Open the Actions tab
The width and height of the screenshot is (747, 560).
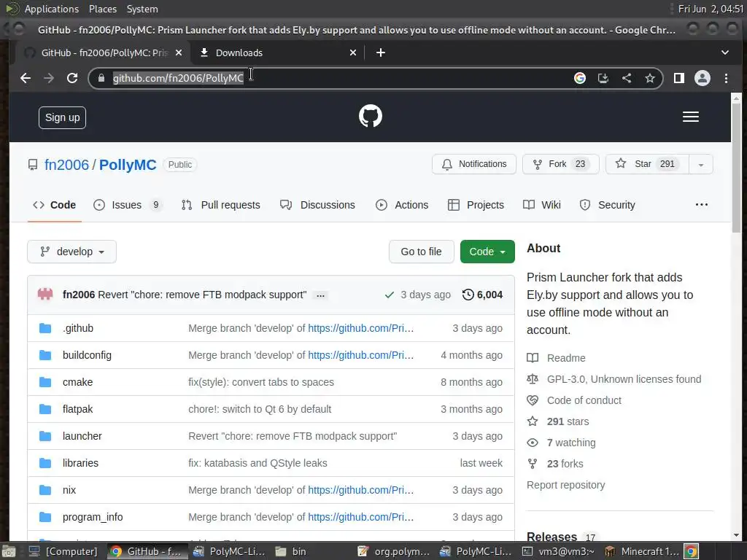(x=402, y=205)
